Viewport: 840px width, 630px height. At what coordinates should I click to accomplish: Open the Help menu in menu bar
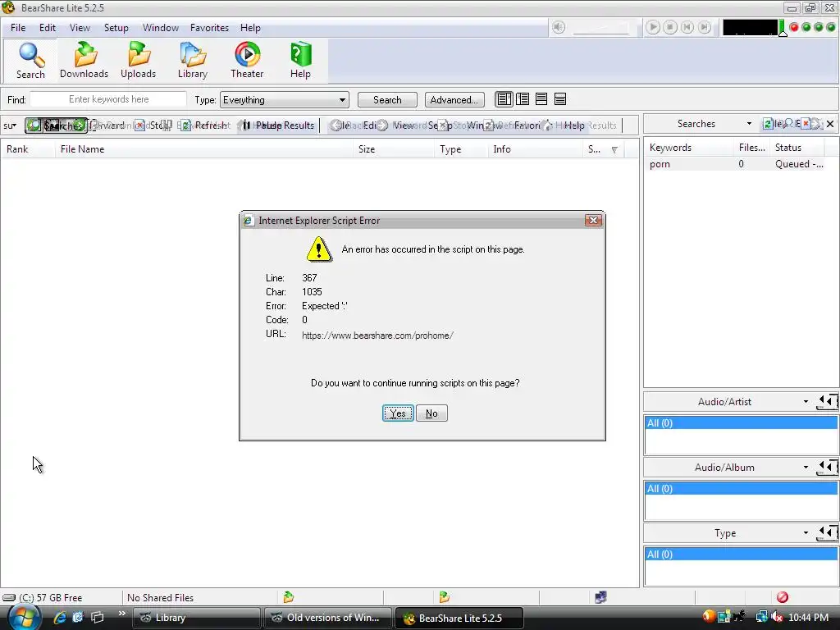[250, 28]
